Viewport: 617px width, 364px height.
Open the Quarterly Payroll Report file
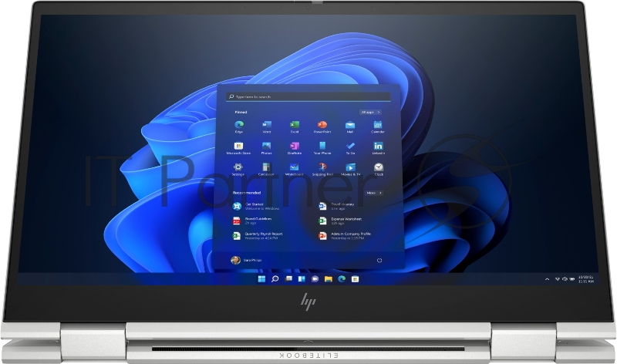point(262,234)
